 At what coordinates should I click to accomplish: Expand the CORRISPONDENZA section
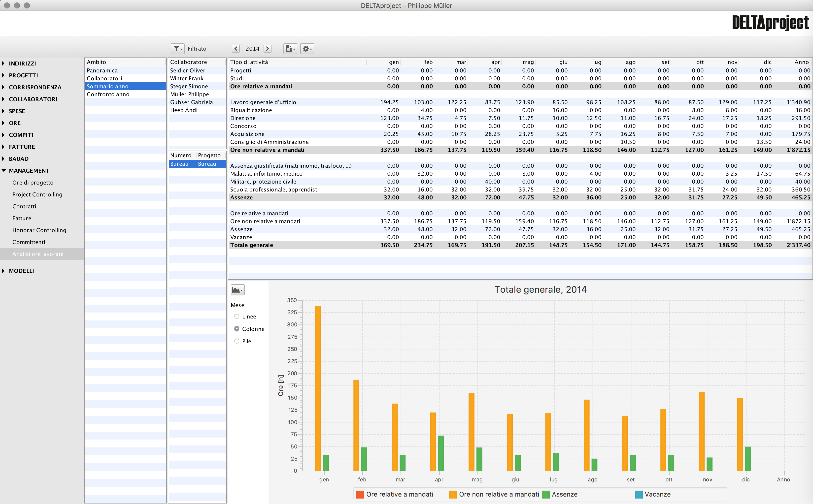(x=3, y=87)
